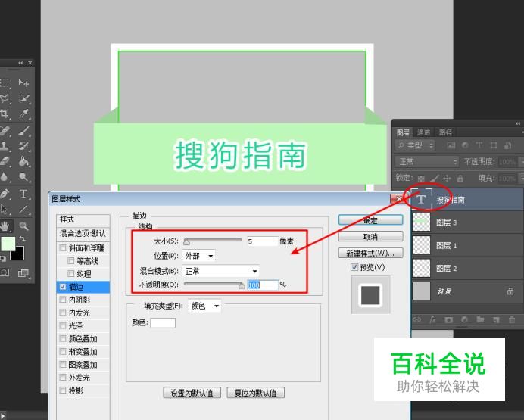
Task: Select the Pen tool
Action: click(5, 194)
